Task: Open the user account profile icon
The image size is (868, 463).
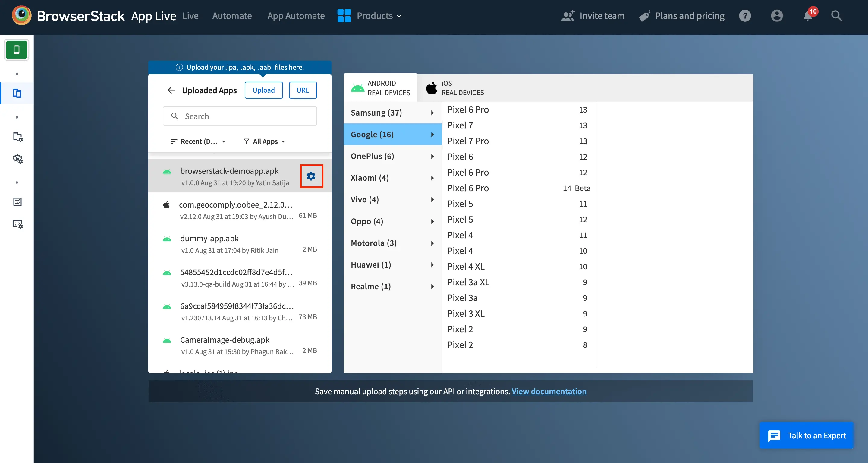Action: point(776,16)
